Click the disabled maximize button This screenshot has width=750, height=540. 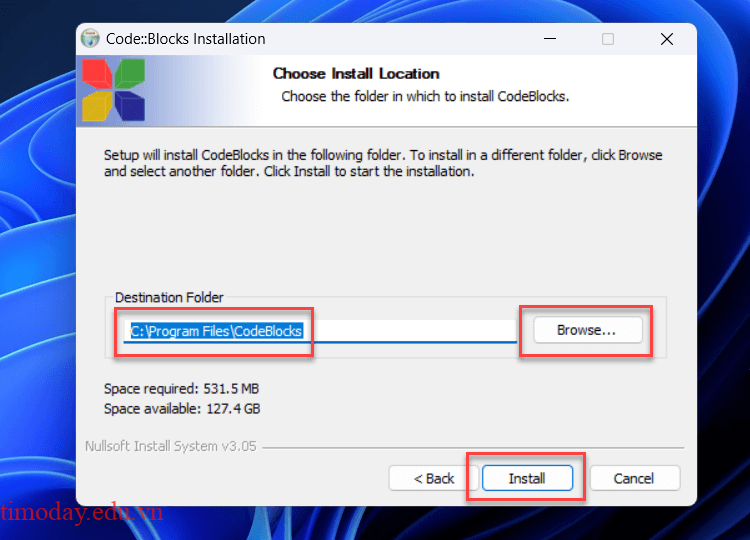click(x=608, y=39)
